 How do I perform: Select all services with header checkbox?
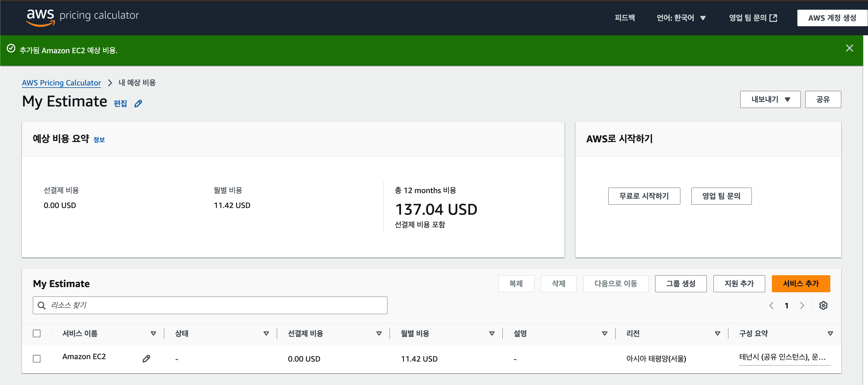pos(37,334)
